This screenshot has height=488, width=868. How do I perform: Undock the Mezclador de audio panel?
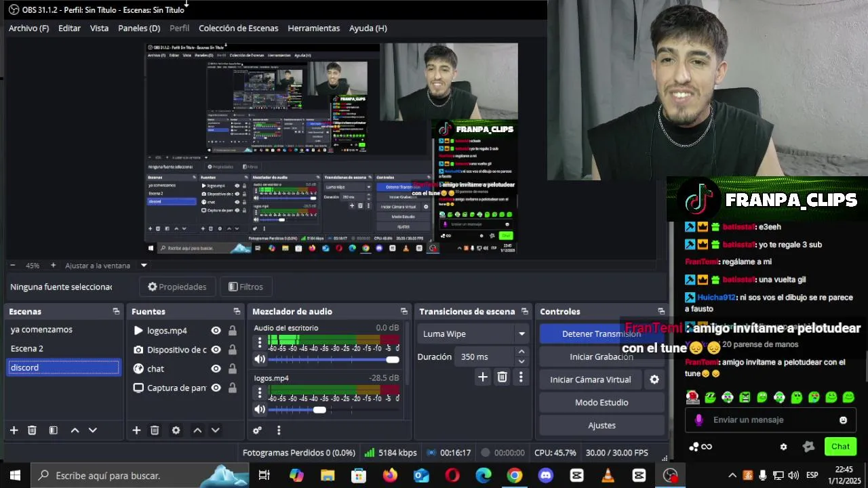403,311
